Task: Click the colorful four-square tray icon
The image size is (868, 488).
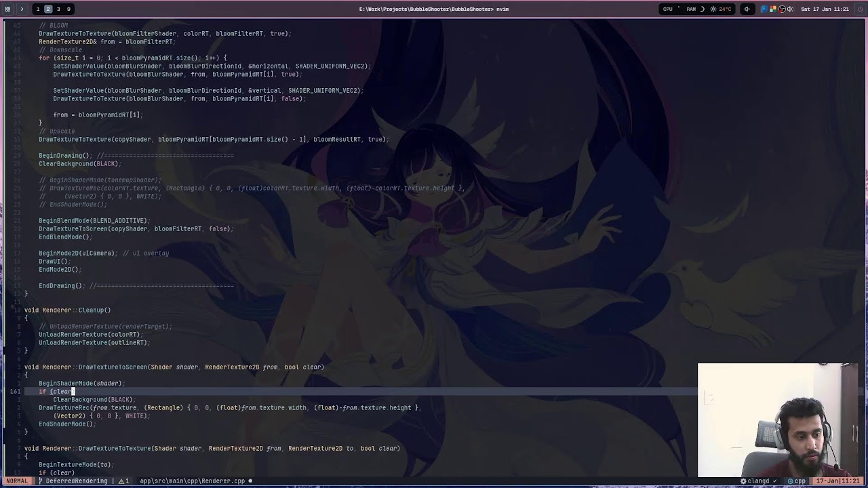Action: (x=773, y=9)
